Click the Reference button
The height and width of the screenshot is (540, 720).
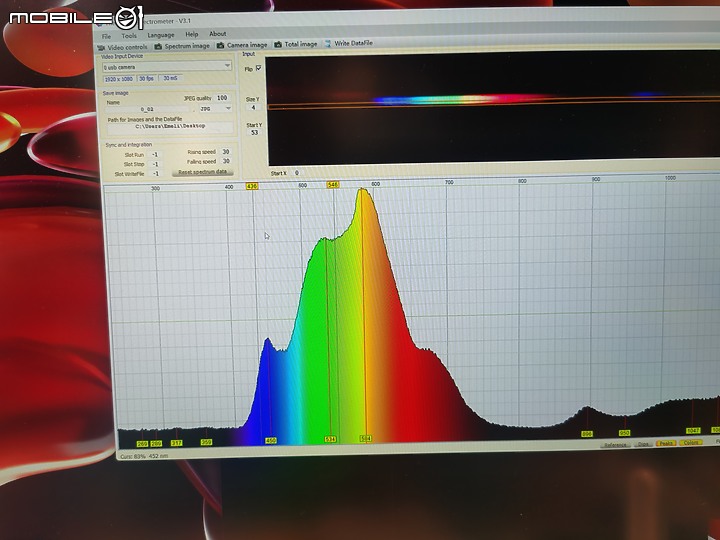point(615,445)
